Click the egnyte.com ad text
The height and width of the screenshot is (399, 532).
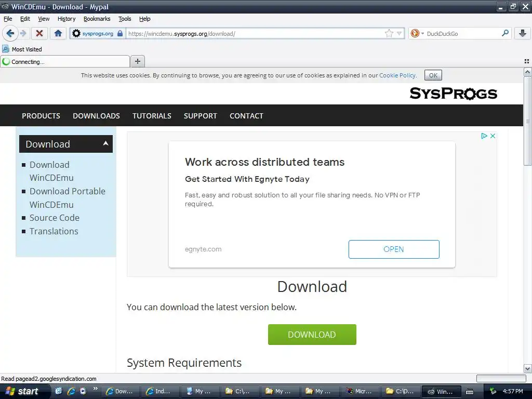[203, 249]
